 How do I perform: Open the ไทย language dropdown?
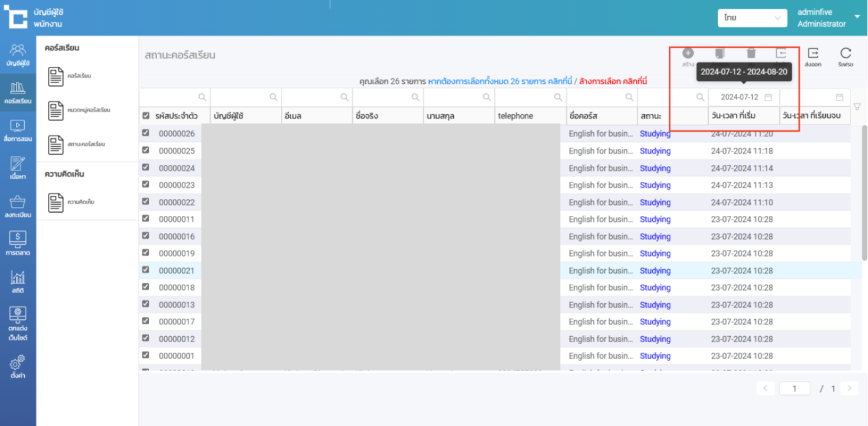pos(752,19)
